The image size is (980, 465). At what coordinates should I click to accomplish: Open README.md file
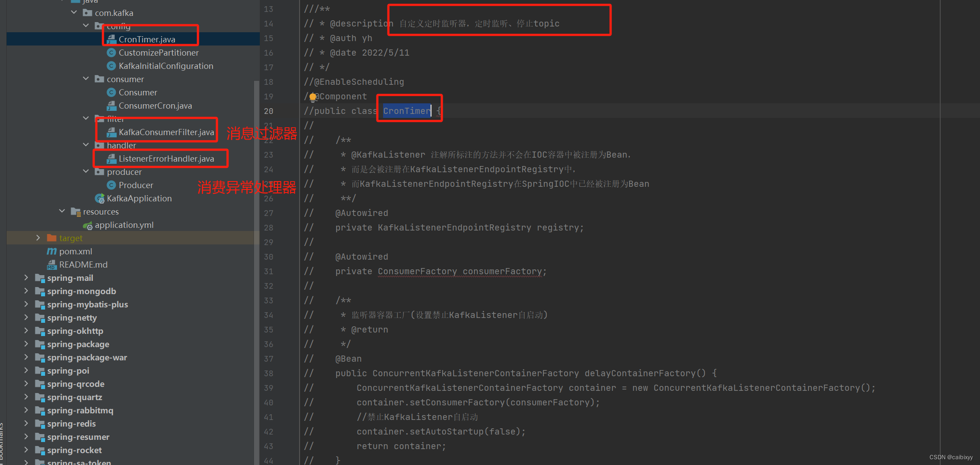83,265
